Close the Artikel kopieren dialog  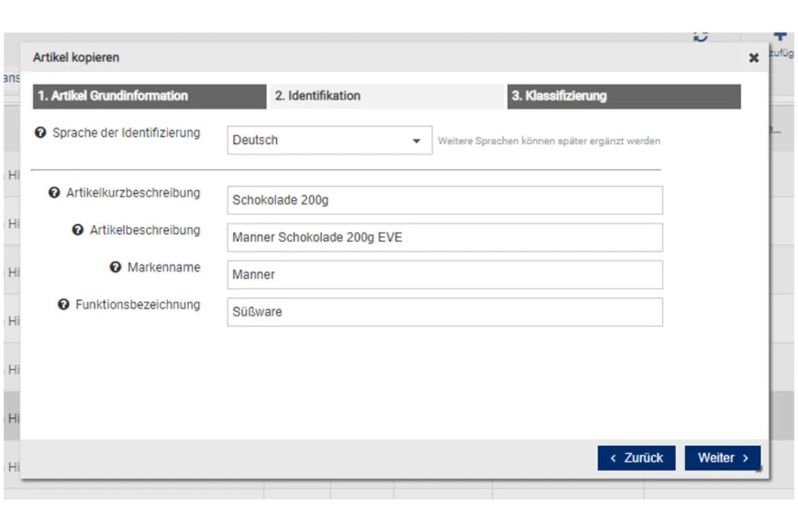click(x=754, y=58)
